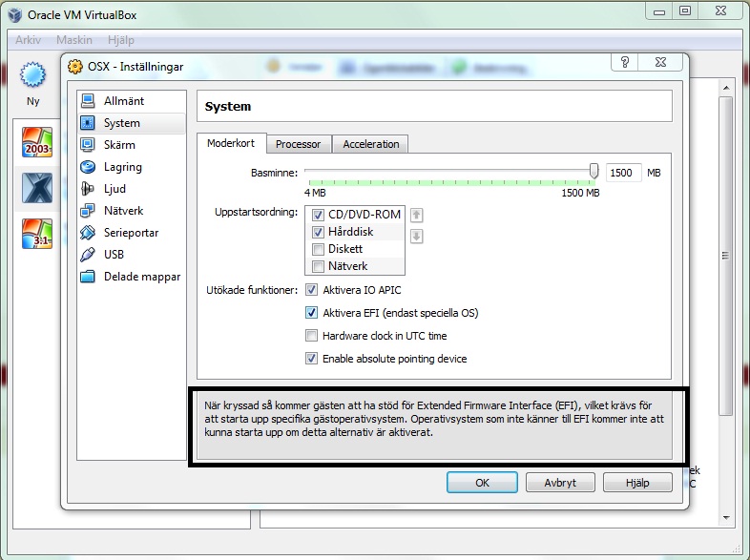
Task: Move boot device down with arrow
Action: click(x=417, y=237)
